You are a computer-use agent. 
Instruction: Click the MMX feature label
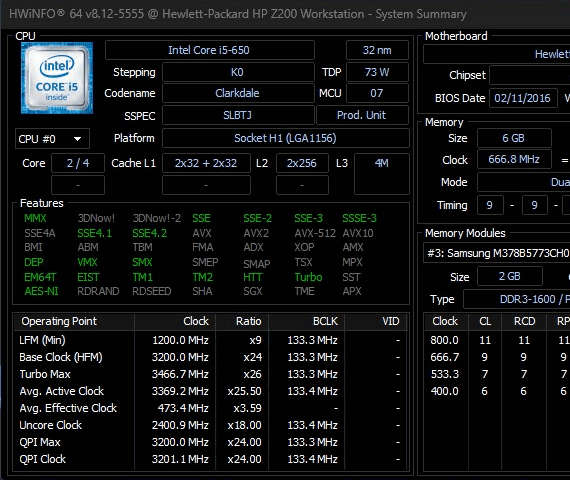(x=35, y=218)
